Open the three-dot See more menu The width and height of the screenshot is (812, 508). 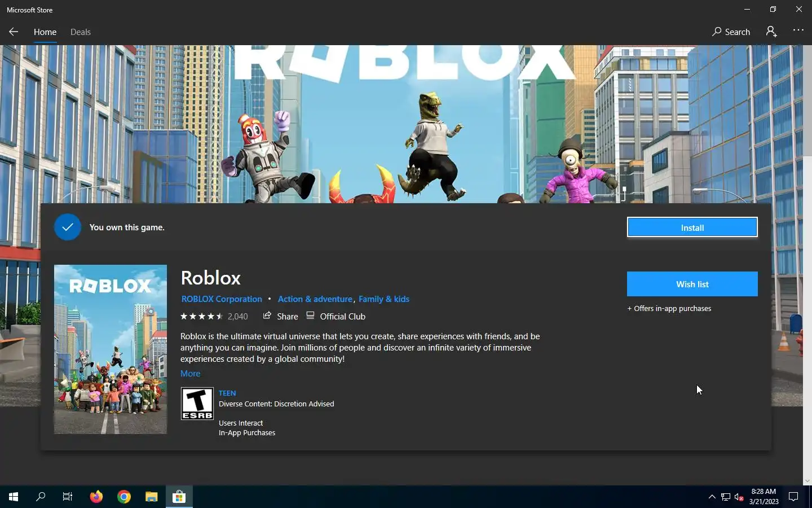(798, 30)
